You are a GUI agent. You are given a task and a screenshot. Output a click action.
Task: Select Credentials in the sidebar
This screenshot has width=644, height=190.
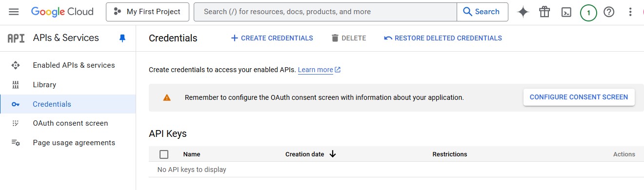click(68, 104)
